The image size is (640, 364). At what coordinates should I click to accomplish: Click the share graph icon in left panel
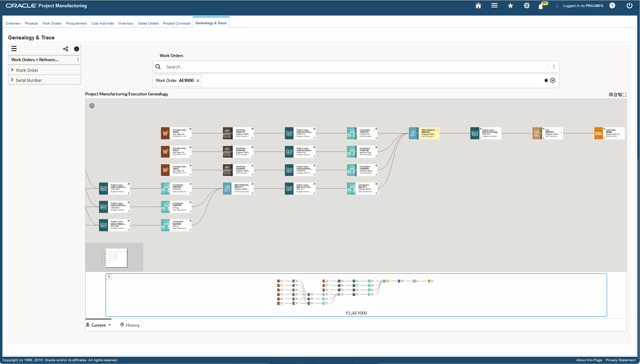(66, 49)
